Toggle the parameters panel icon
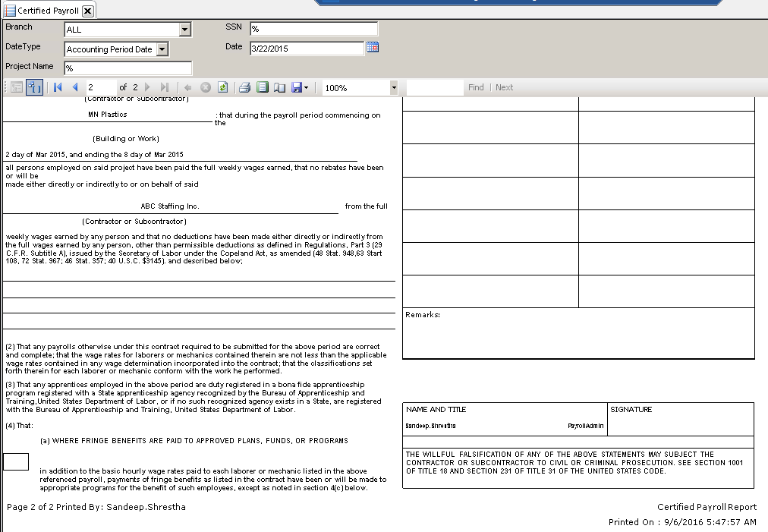The image size is (768, 532). point(34,87)
